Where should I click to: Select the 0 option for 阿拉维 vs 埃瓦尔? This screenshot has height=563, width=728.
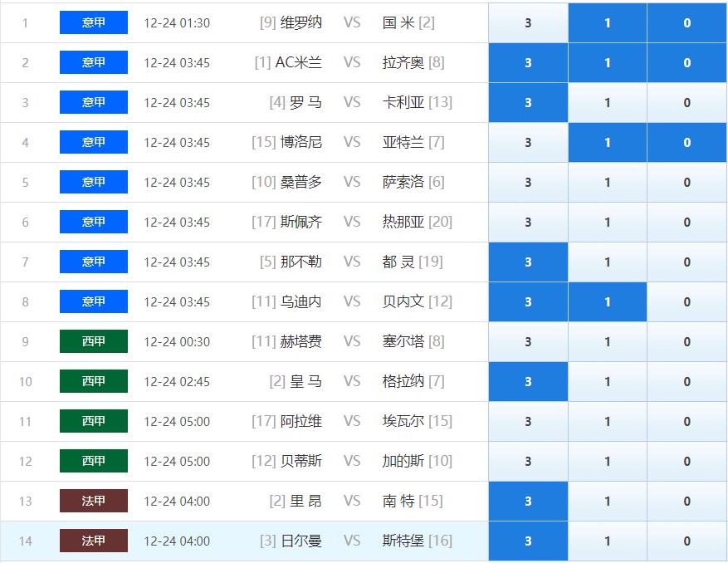pyautogui.click(x=686, y=422)
